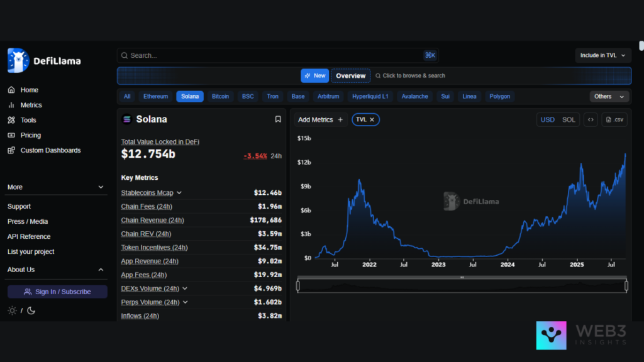Download chart data as .csv

click(x=614, y=120)
